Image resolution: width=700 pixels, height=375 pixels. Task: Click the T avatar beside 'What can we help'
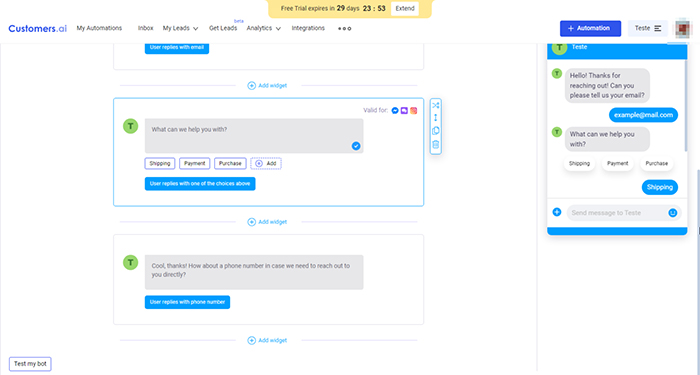pyautogui.click(x=130, y=126)
